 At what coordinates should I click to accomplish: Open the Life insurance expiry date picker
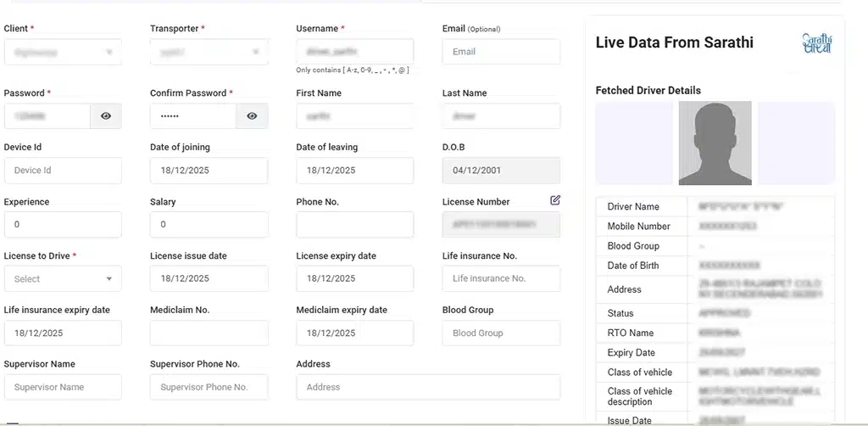63,333
